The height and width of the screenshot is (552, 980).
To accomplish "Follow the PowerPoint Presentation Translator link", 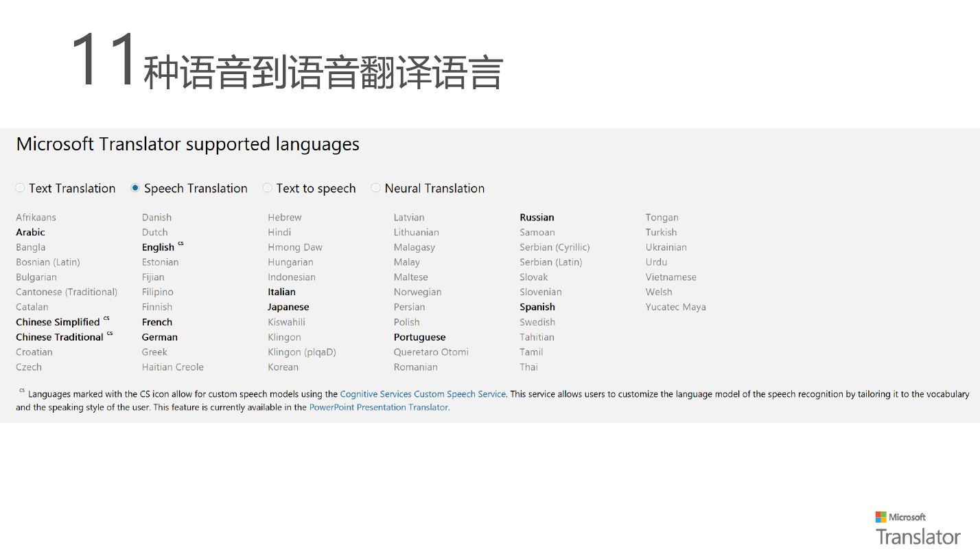I will click(x=380, y=407).
